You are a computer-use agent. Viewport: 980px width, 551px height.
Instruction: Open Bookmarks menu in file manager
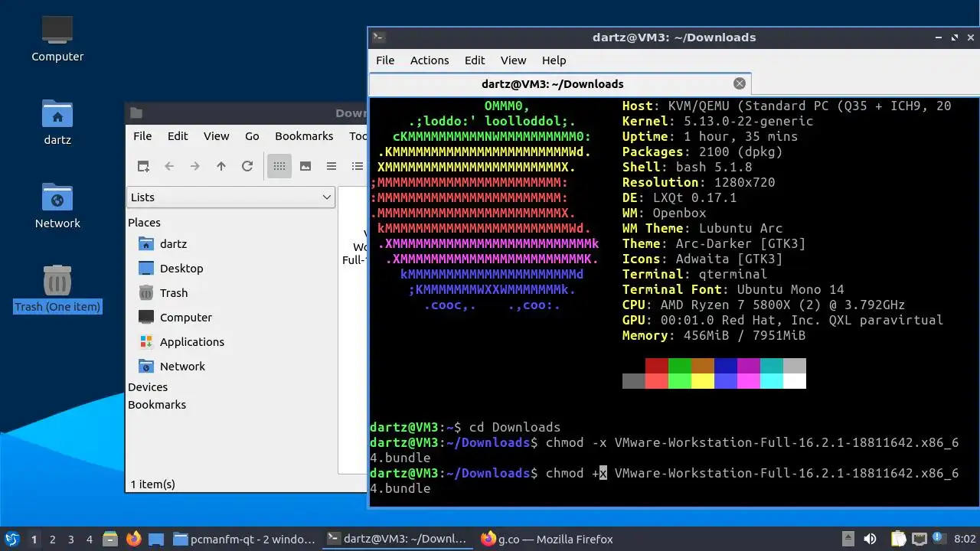click(304, 136)
